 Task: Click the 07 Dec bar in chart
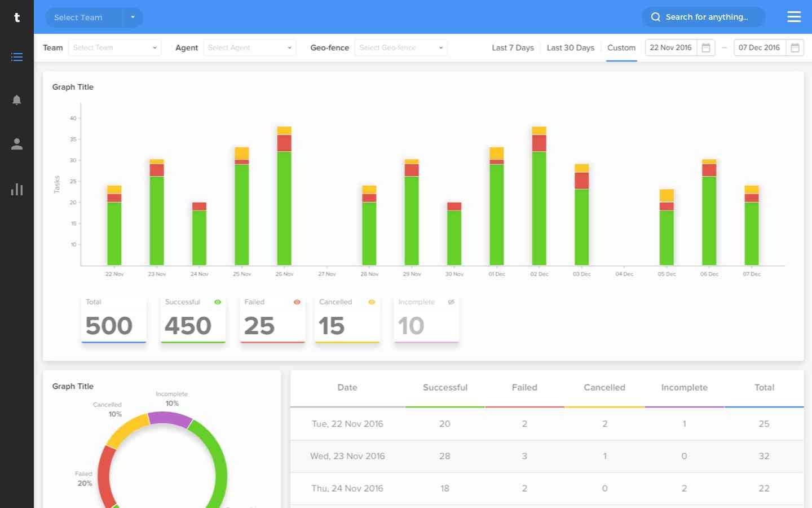pos(752,225)
